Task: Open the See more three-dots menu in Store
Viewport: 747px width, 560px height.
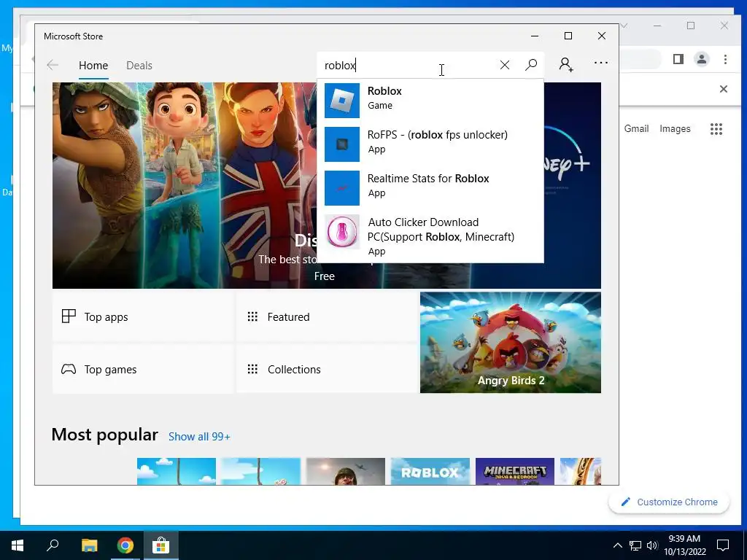Action: click(x=601, y=63)
